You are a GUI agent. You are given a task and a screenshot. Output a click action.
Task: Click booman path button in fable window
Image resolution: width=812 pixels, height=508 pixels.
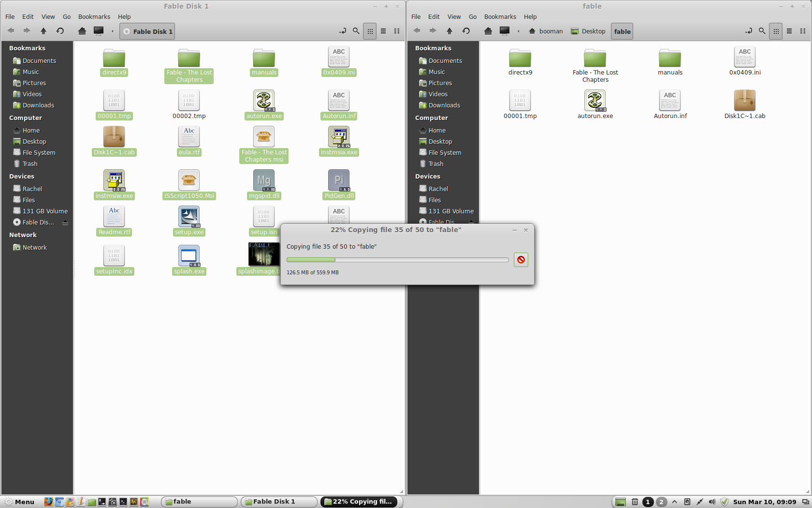(x=546, y=31)
